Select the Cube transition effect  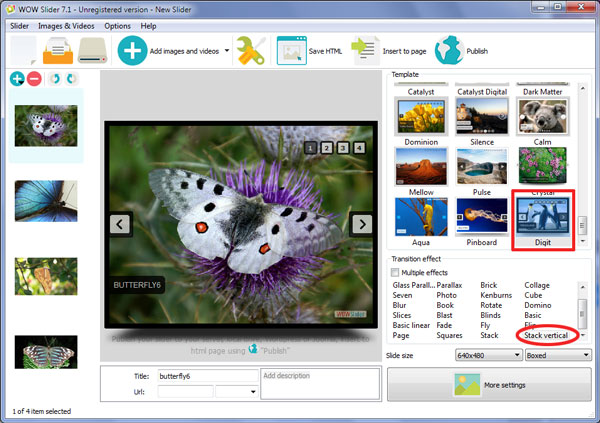(x=533, y=295)
